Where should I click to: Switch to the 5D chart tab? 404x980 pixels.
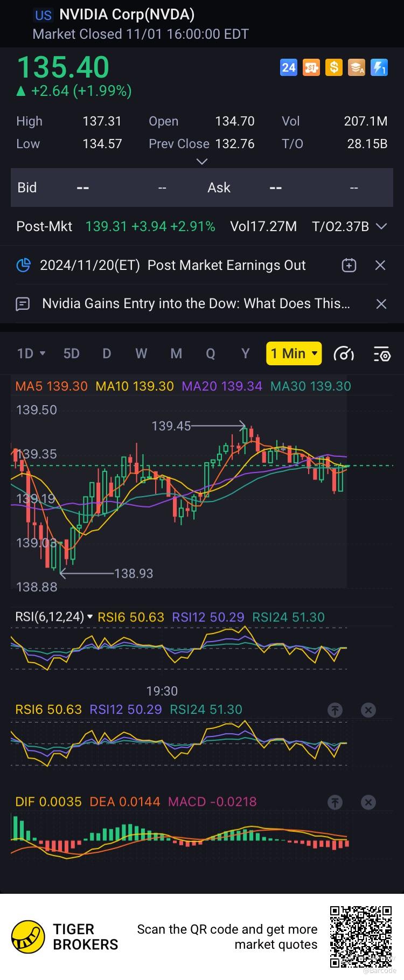point(72,353)
